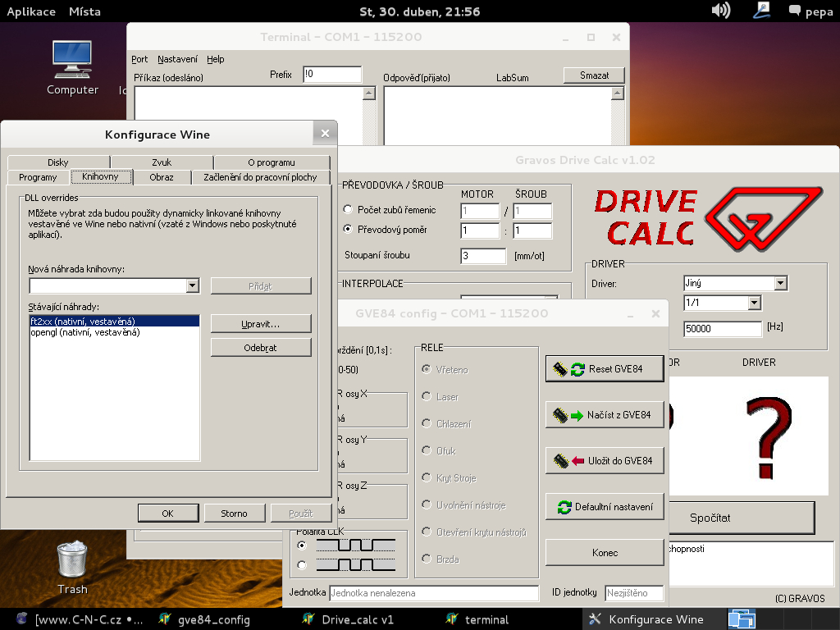Screen dimensions: 840x630
Task: Click the volume speaker icon in top panel
Action: (720, 11)
